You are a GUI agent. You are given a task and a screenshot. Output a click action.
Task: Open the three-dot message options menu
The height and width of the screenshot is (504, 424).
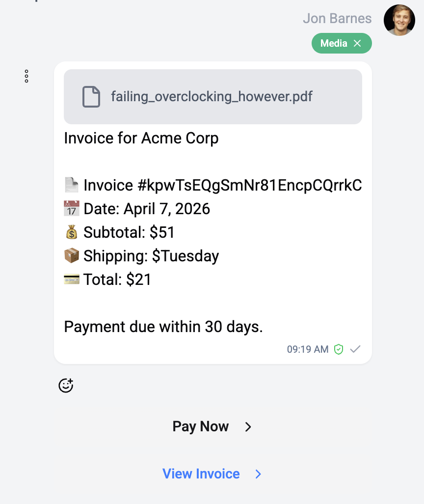coord(26,76)
